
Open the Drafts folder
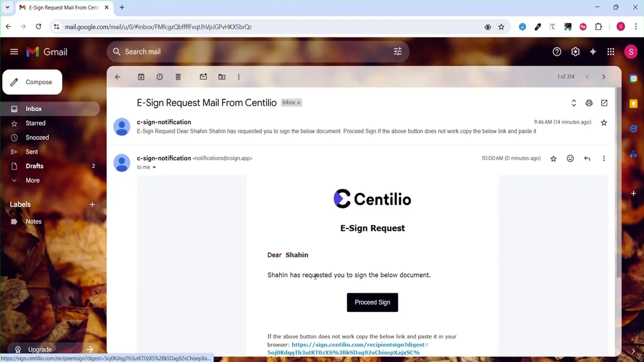coord(50,166)
